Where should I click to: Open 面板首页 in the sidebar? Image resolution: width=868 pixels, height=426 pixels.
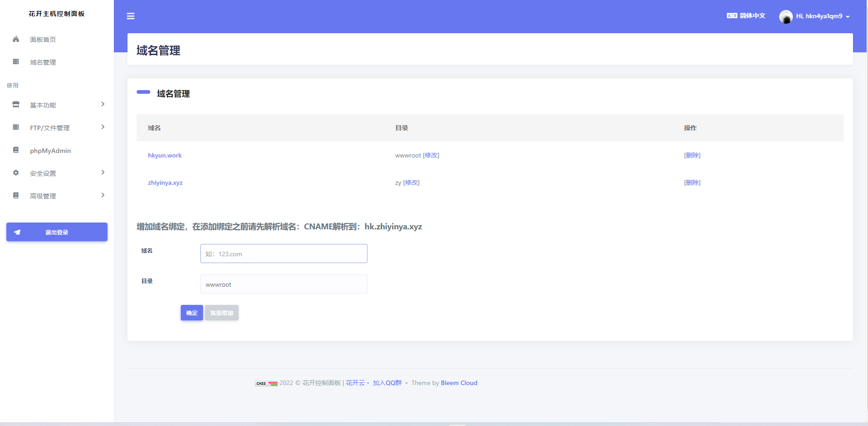click(x=43, y=40)
